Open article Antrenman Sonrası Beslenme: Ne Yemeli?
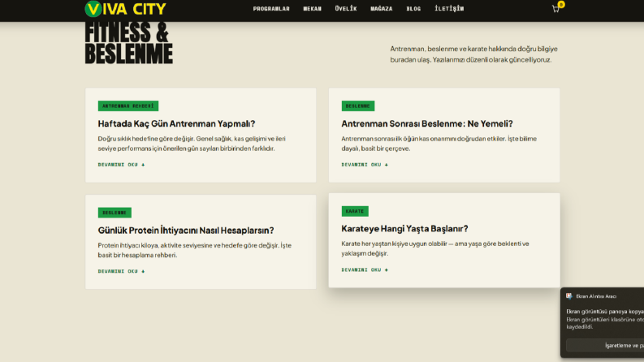This screenshot has width=644, height=362. pyautogui.click(x=427, y=123)
